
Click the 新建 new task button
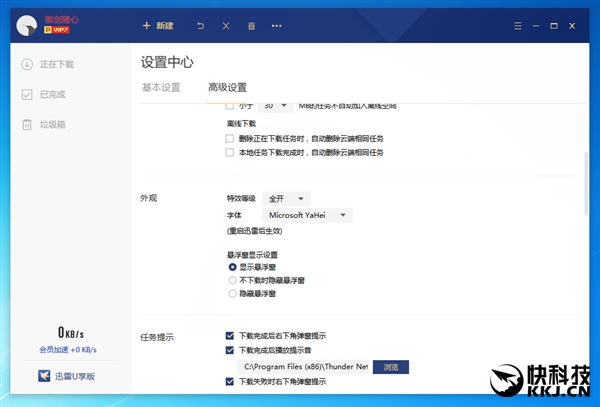pos(158,26)
